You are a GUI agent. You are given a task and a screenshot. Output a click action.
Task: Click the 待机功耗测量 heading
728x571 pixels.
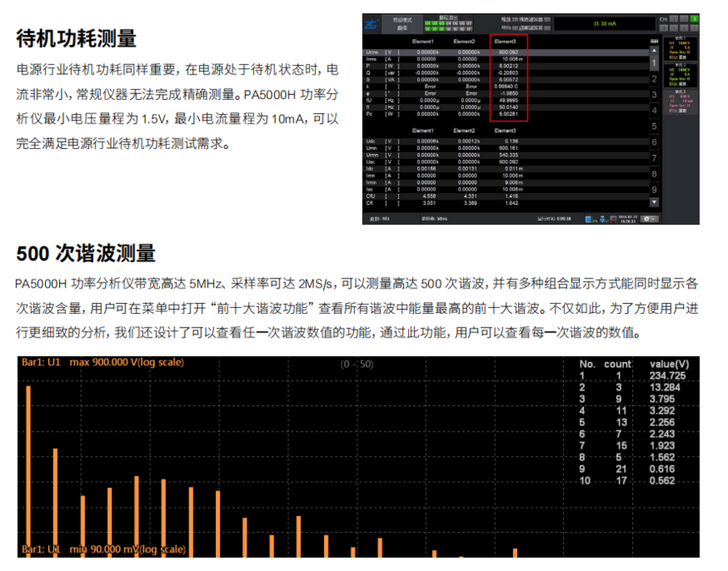76,38
